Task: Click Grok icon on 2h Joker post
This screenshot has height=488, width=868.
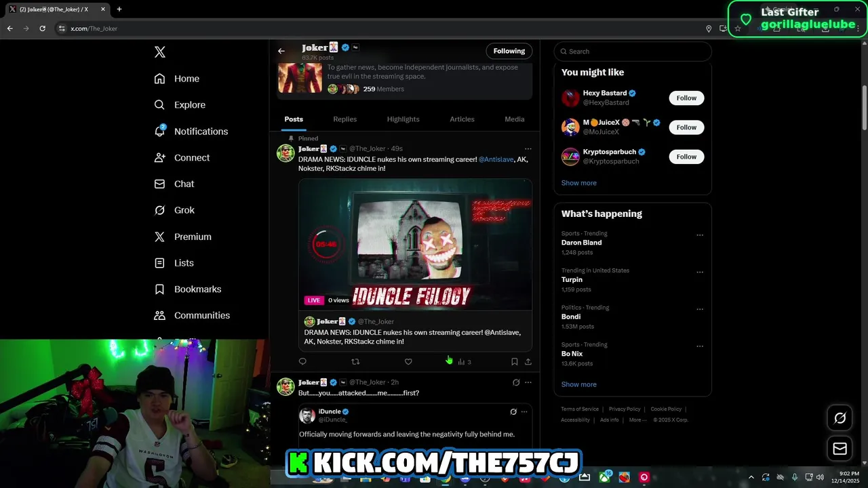Action: coord(516,382)
